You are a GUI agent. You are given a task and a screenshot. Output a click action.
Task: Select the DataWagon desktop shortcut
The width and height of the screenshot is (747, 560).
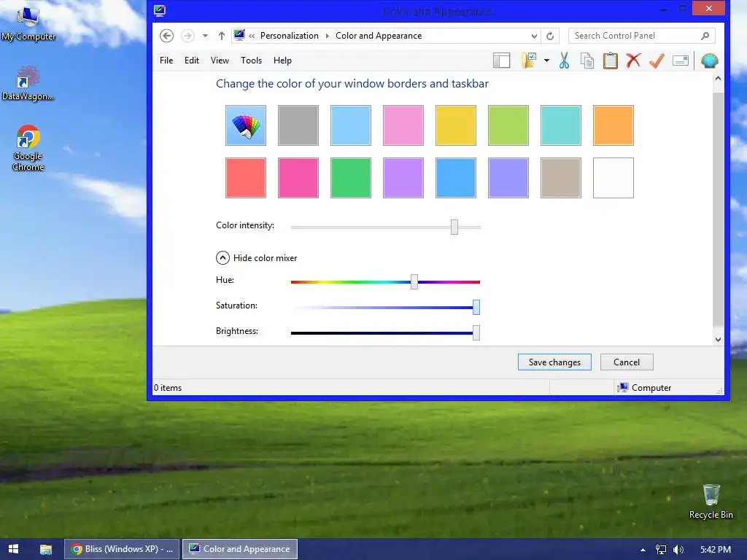click(28, 83)
